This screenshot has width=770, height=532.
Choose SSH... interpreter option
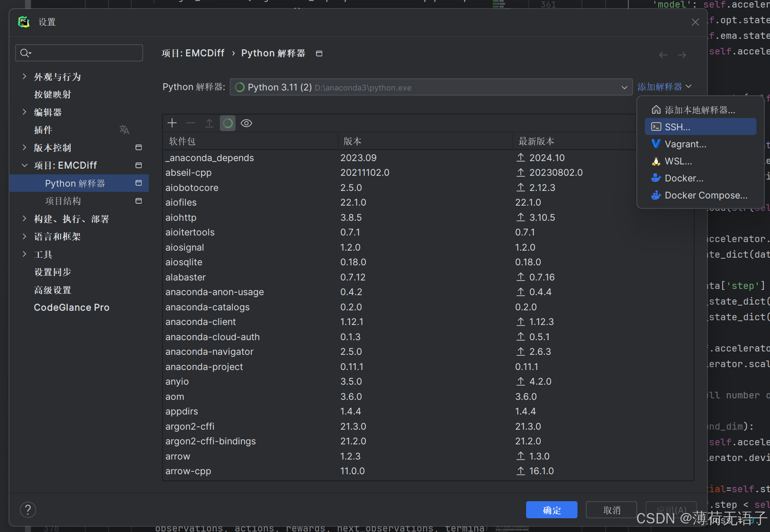tap(700, 127)
